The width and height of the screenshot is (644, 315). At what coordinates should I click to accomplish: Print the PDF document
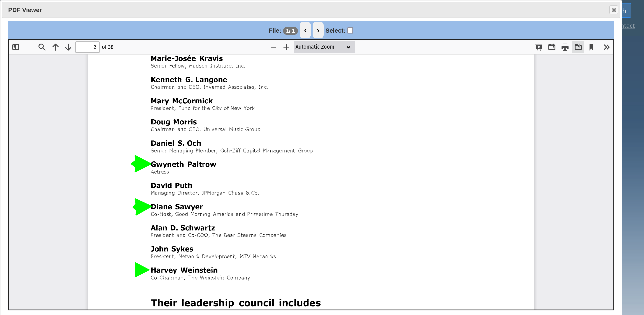tap(565, 47)
